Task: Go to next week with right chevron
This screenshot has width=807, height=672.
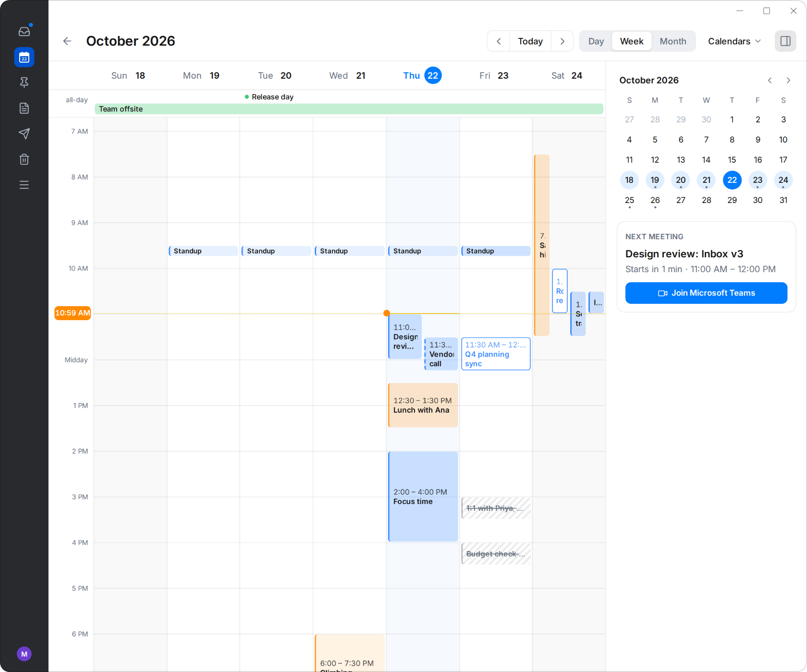Action: (562, 41)
